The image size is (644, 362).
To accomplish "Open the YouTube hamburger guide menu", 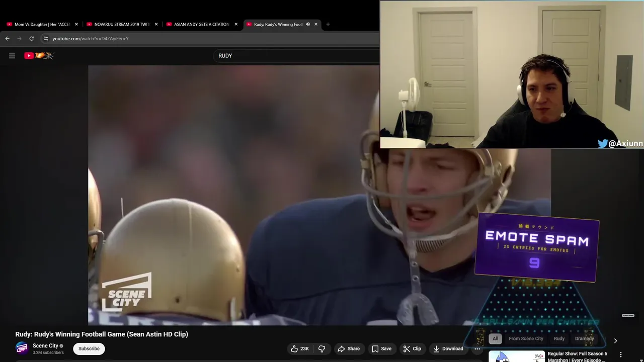I will click(12, 56).
